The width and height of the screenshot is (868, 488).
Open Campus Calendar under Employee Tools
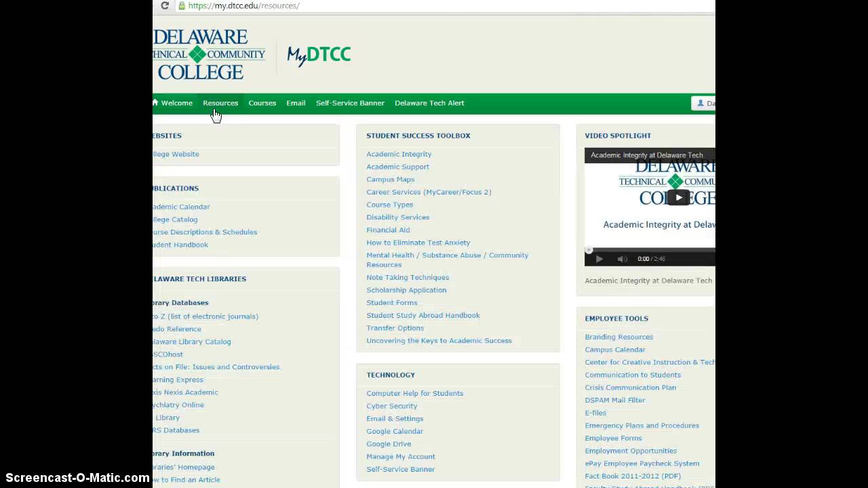point(615,350)
